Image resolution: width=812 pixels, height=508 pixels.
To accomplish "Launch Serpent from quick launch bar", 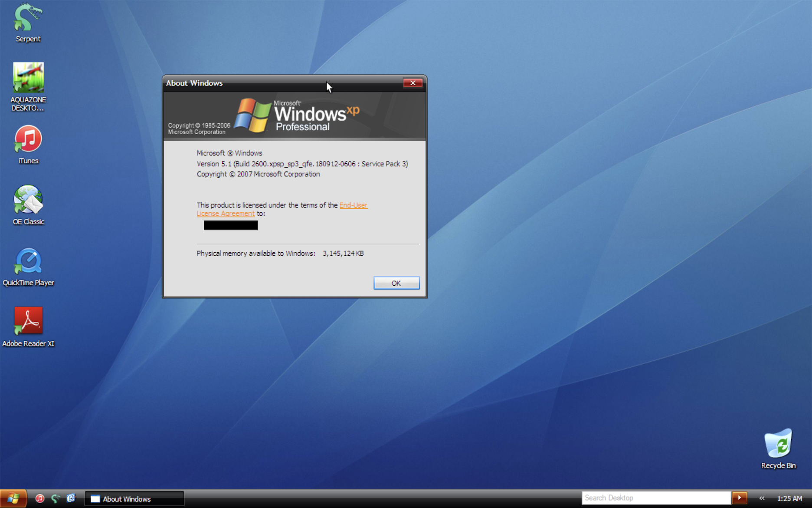I will tap(56, 498).
